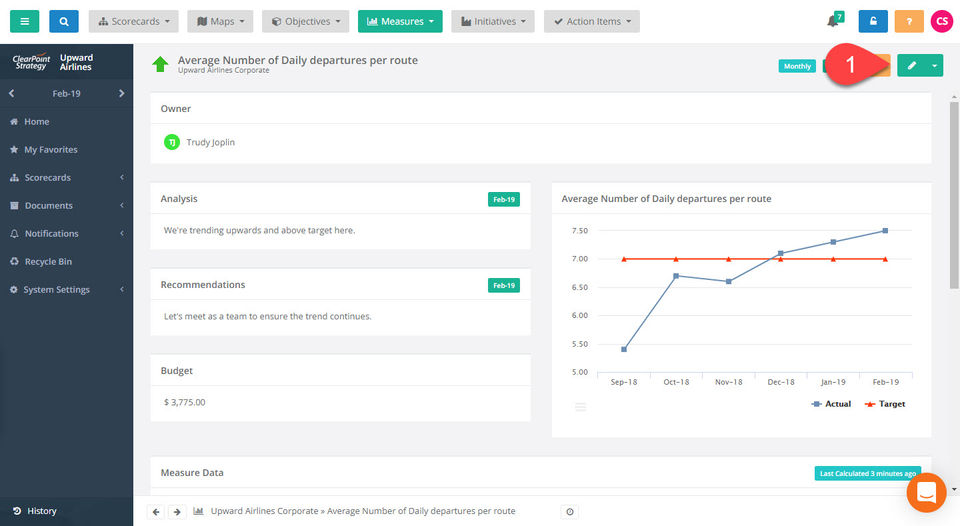Open the chart context menu icon
The image size is (960, 526).
coord(580,407)
